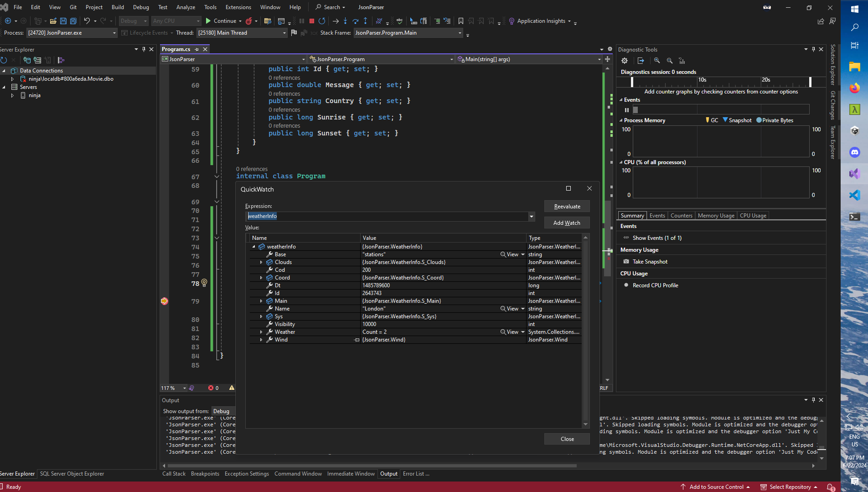Switch to the Memory Usage tab
This screenshot has height=492, width=868.
coord(716,216)
